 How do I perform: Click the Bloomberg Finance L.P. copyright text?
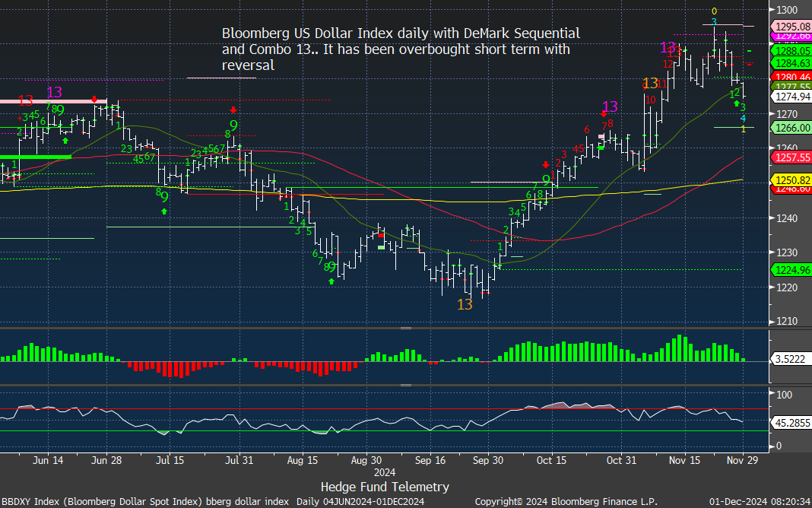coord(566,502)
